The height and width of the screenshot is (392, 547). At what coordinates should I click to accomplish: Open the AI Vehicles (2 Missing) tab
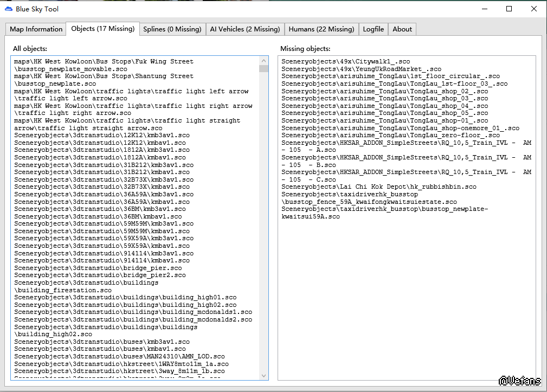pos(244,29)
